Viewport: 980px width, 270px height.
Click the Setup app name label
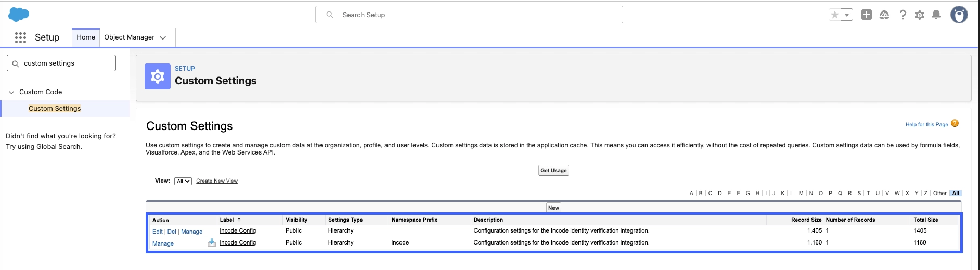click(47, 37)
